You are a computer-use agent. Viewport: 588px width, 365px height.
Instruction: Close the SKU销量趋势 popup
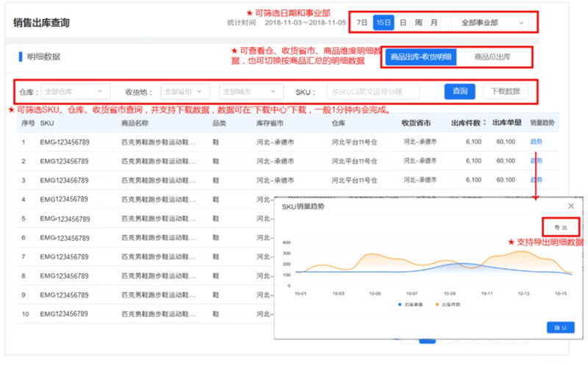(x=571, y=206)
